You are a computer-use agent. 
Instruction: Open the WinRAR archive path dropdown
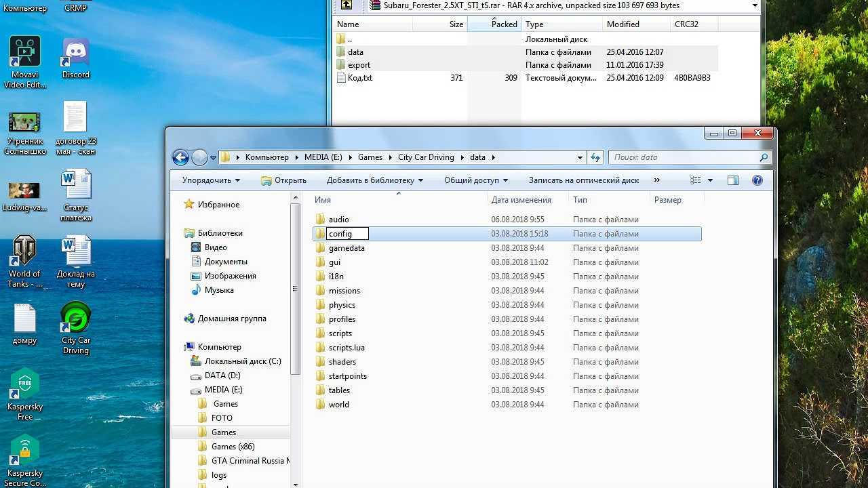tap(755, 5)
